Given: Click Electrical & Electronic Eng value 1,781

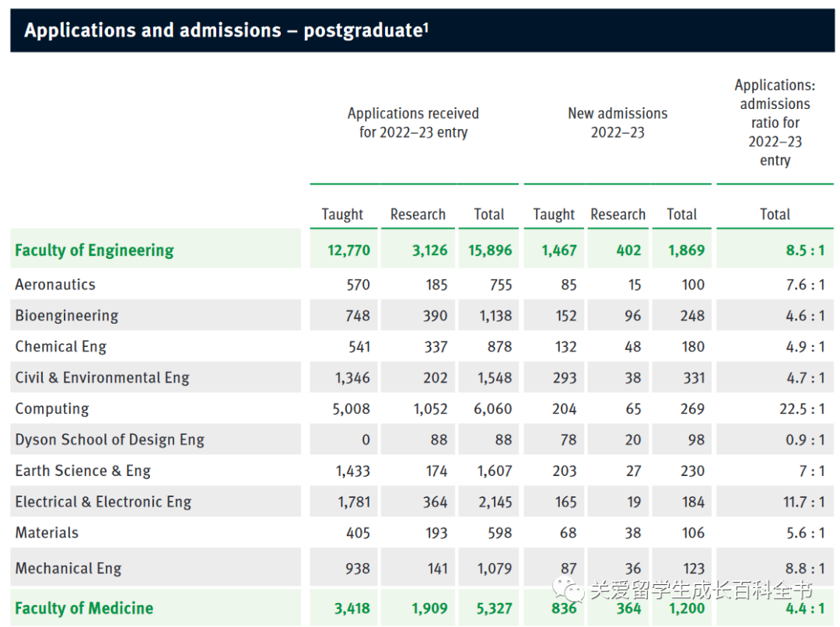Looking at the screenshot, I should [x=354, y=502].
